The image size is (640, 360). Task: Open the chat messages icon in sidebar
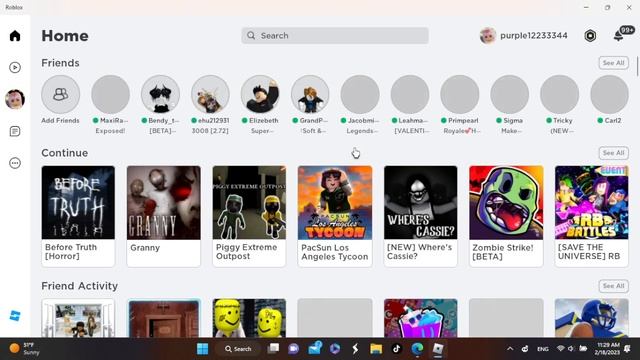pyautogui.click(x=15, y=131)
